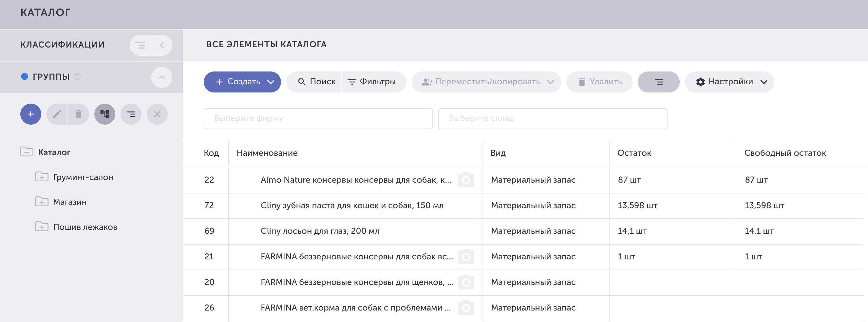
Task: Click the Все элементы каталога heading
Action: pos(266,45)
